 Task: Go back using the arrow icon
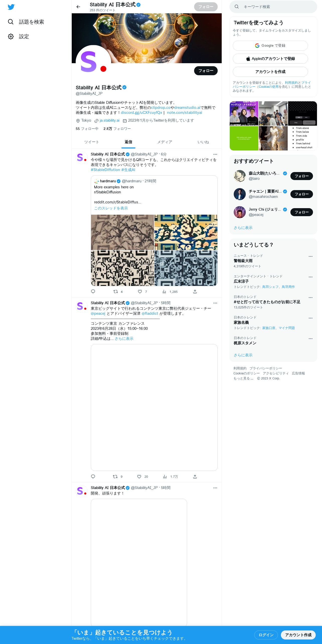78,7
